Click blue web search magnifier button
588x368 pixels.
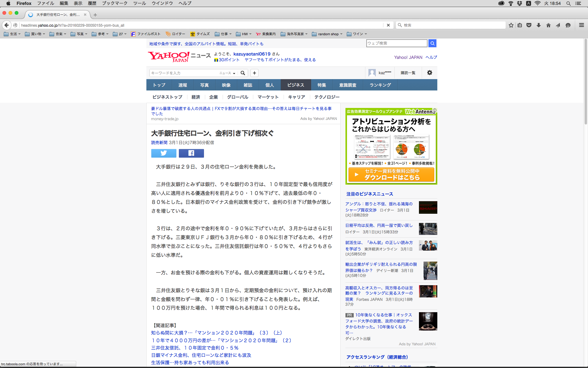click(x=432, y=43)
